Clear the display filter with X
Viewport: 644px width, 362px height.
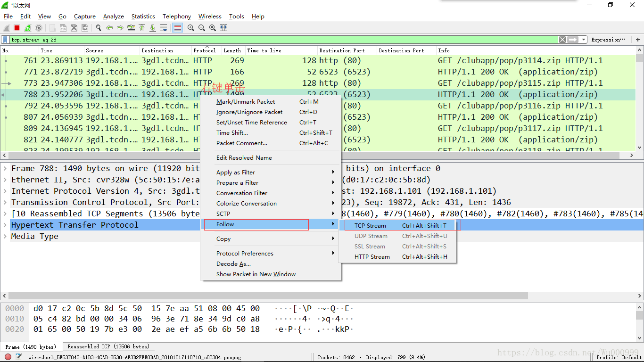pos(562,40)
